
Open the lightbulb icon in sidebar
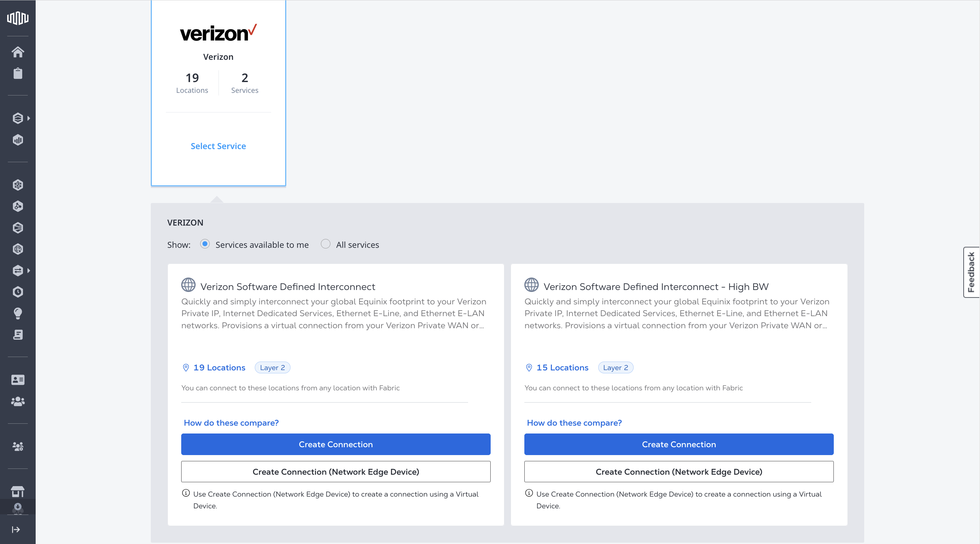(x=18, y=313)
